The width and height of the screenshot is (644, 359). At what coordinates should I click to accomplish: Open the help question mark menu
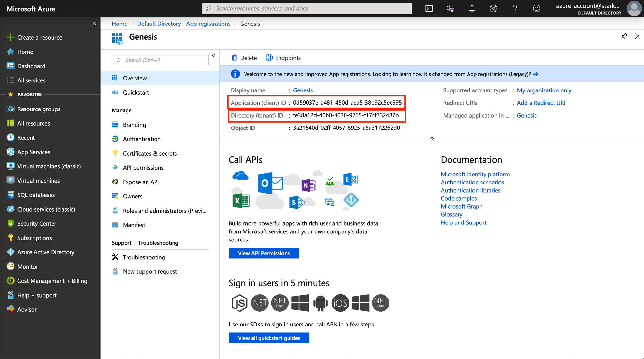(515, 8)
